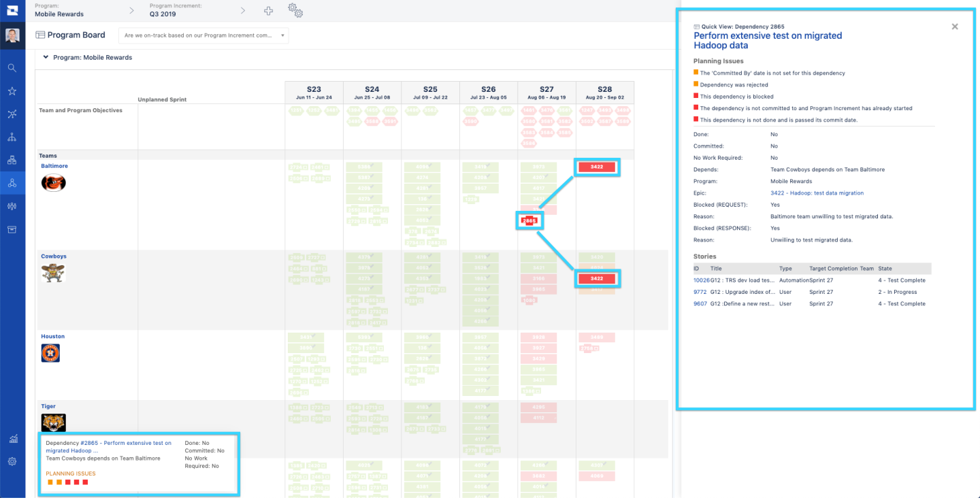Click the plus create icon in header
The width and height of the screenshot is (980, 500).
point(268,10)
